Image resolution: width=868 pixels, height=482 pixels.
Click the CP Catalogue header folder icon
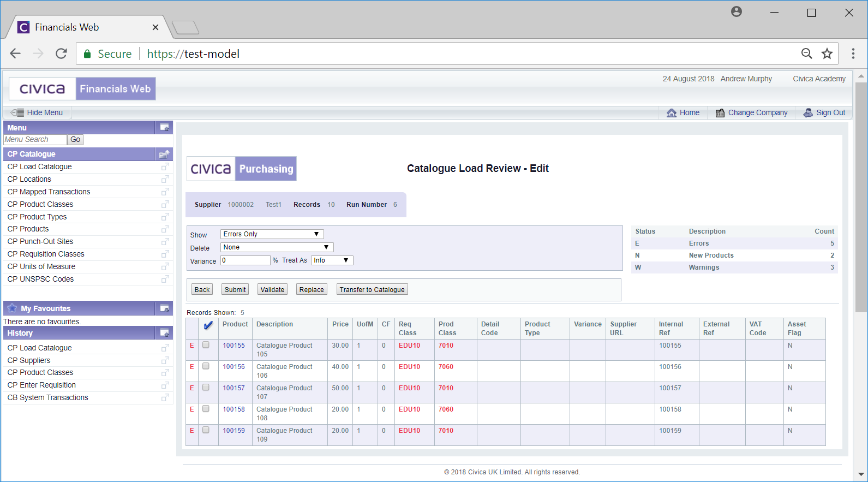click(164, 154)
